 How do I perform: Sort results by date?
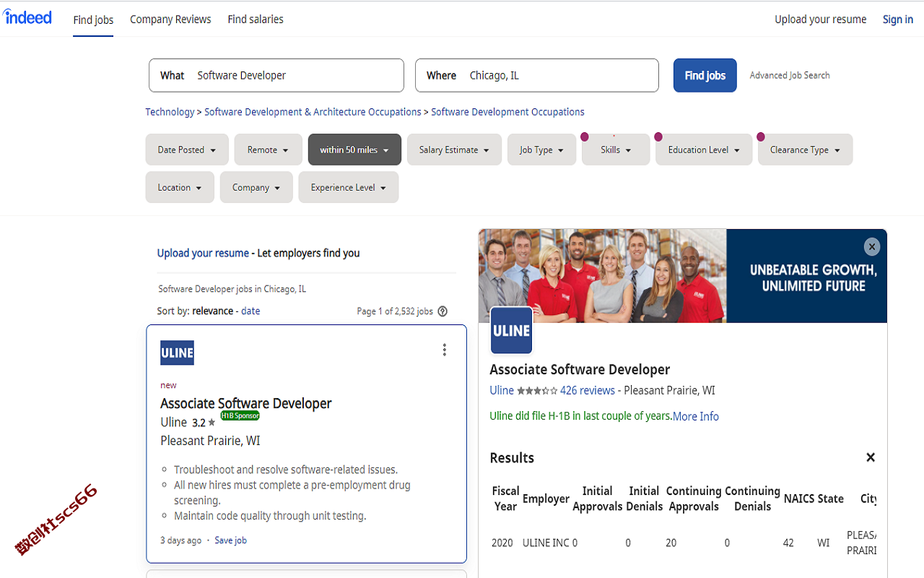pyautogui.click(x=250, y=311)
